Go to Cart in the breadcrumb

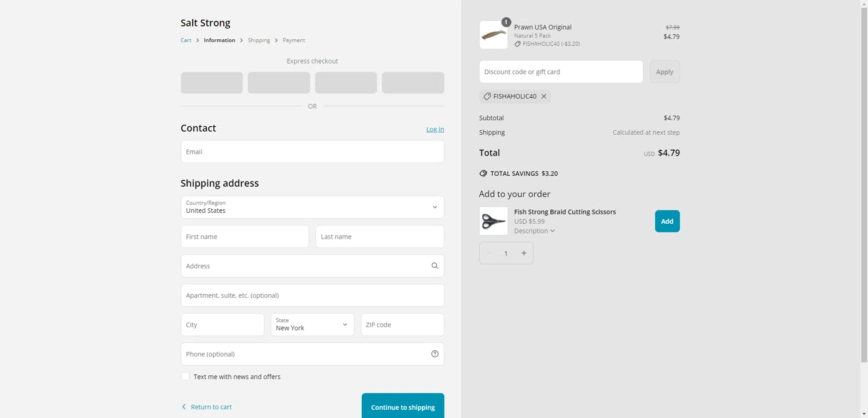pos(186,40)
